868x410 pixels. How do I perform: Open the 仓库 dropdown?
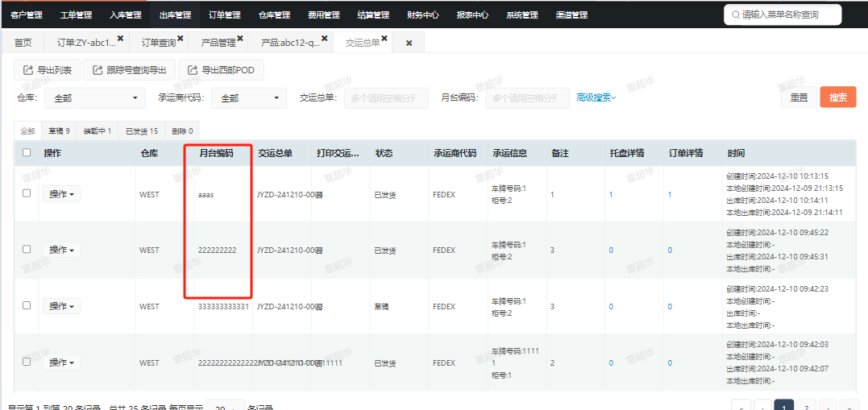pos(94,98)
